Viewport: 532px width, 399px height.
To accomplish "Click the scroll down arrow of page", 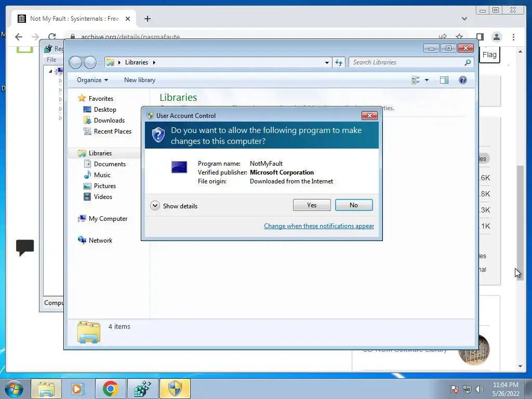I will 520,366.
